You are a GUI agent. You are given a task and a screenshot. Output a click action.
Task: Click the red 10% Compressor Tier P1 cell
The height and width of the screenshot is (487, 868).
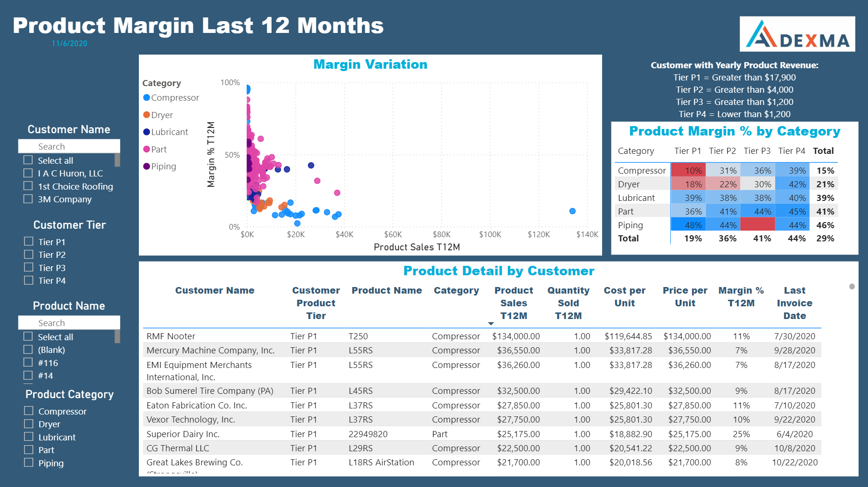pyautogui.click(x=689, y=170)
